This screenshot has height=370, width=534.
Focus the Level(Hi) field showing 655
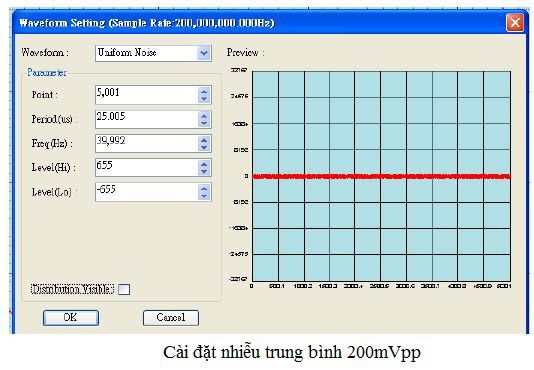pos(147,168)
